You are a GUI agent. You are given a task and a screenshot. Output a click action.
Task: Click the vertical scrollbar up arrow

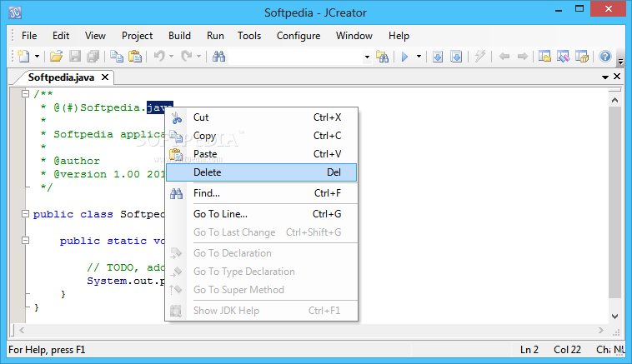tap(614, 100)
